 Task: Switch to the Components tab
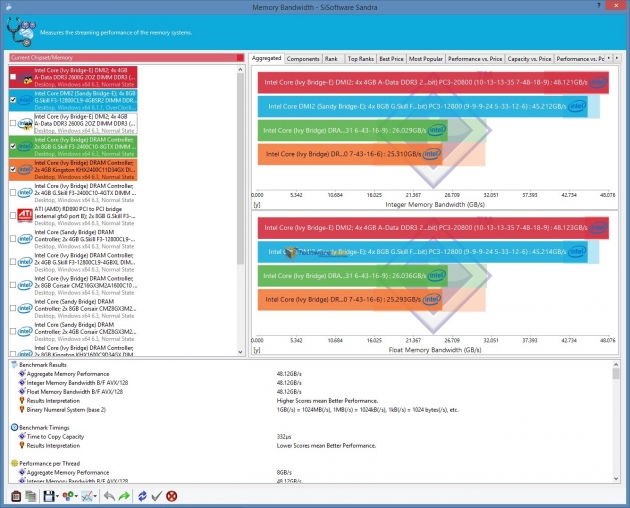tap(303, 59)
